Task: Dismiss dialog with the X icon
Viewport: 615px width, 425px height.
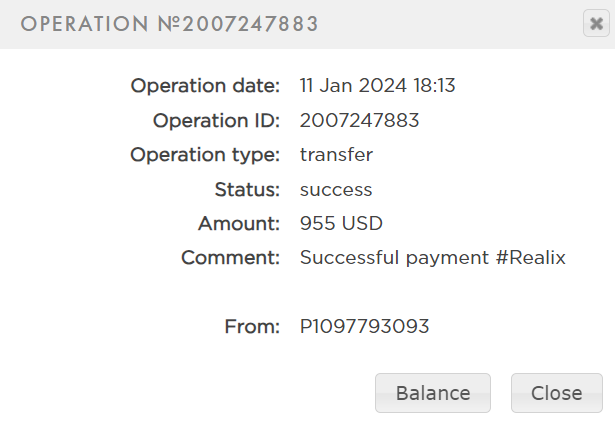Action: [595, 25]
